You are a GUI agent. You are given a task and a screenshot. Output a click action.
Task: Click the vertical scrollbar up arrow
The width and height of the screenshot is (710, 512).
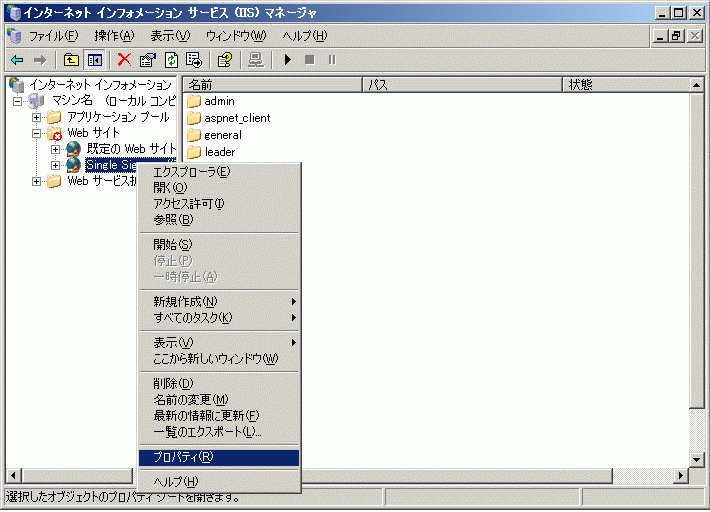point(696,85)
